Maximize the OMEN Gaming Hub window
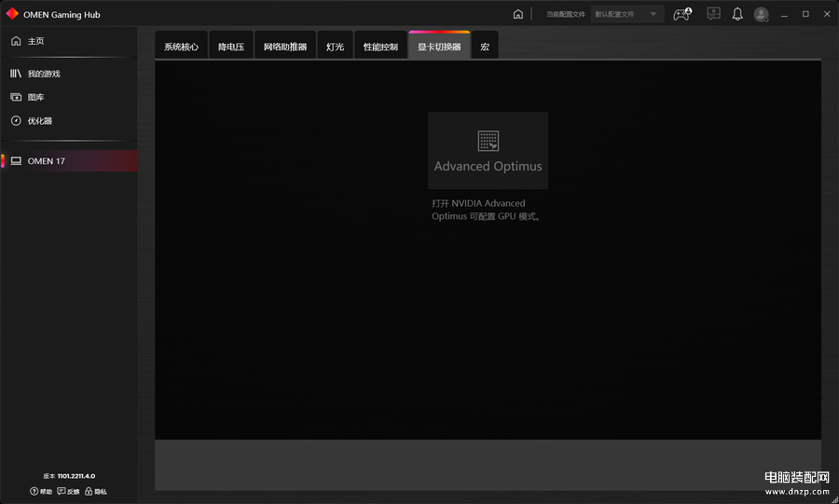Screen dimensions: 839x504 pyautogui.click(x=805, y=14)
